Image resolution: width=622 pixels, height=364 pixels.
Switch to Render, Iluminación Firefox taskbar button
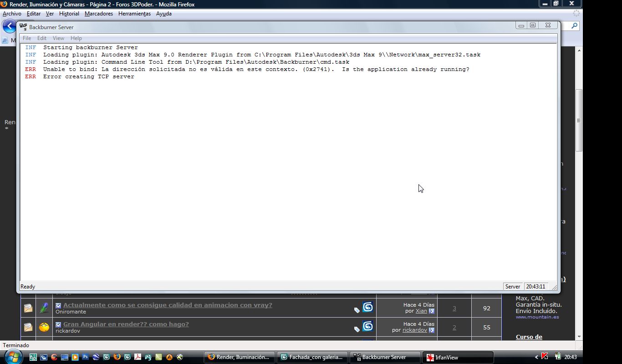coord(239,357)
